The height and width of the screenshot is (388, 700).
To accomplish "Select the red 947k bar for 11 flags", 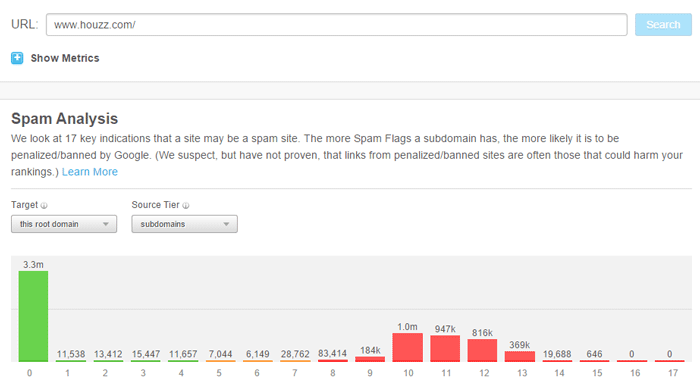I will pyautogui.click(x=445, y=349).
